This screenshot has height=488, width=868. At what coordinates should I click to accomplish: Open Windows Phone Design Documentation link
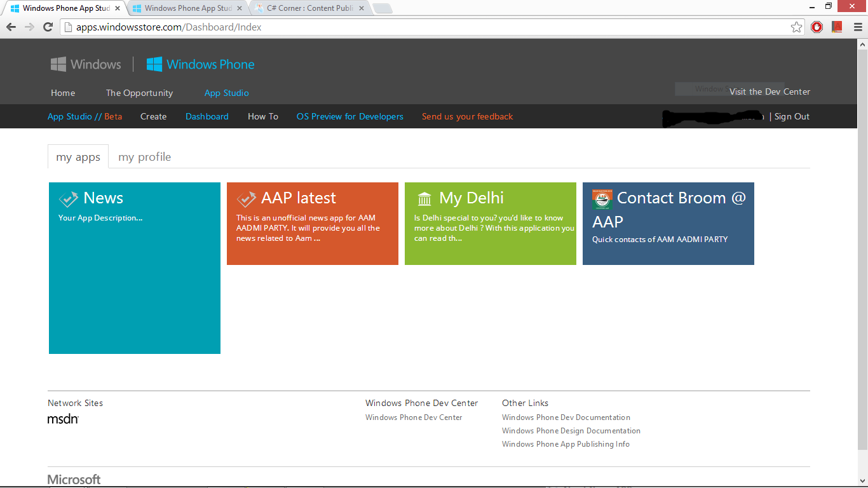[571, 431]
